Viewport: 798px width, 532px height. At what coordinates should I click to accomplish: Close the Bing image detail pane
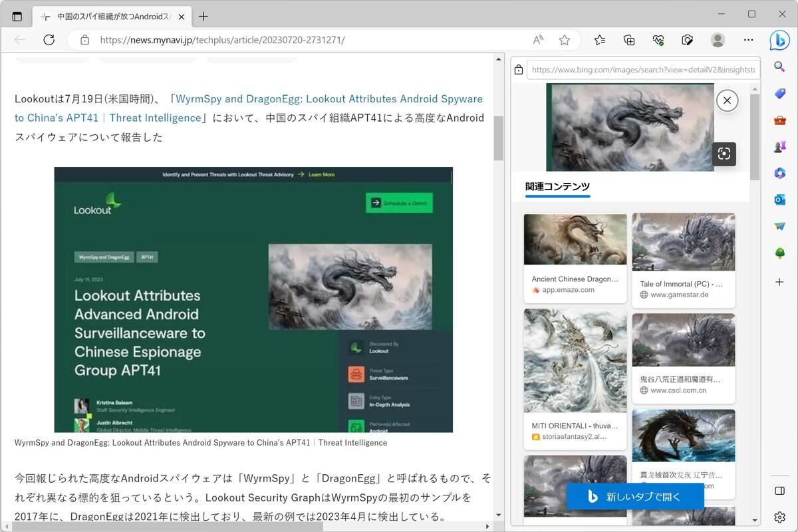coord(727,100)
